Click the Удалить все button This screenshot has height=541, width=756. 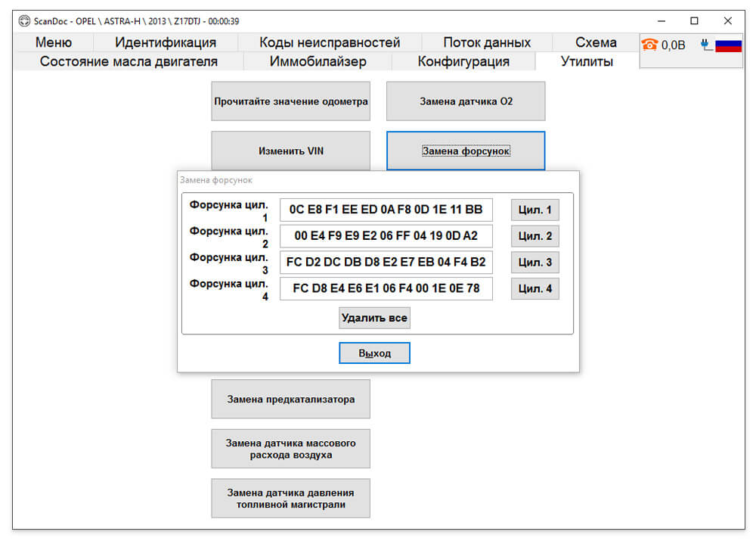coord(374,318)
